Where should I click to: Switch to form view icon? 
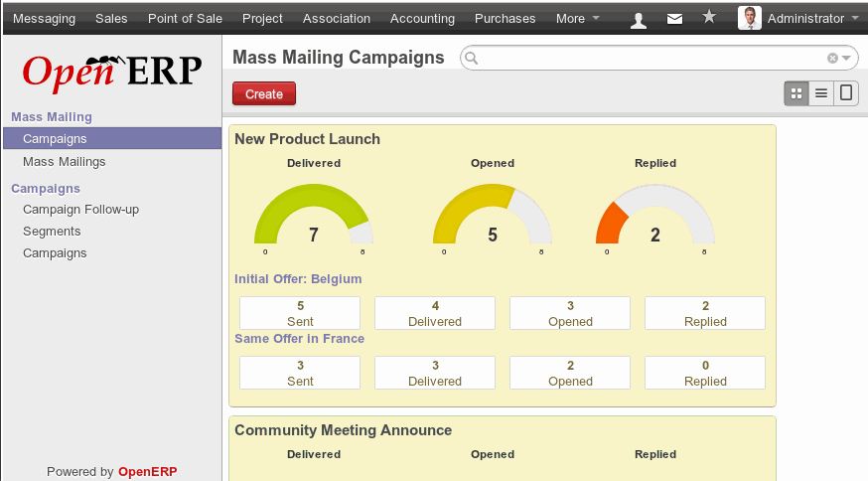click(846, 93)
